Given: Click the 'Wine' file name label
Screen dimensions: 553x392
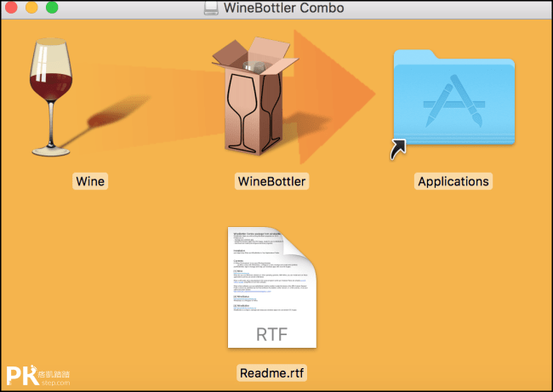Looking at the screenshot, I should tap(90, 181).
